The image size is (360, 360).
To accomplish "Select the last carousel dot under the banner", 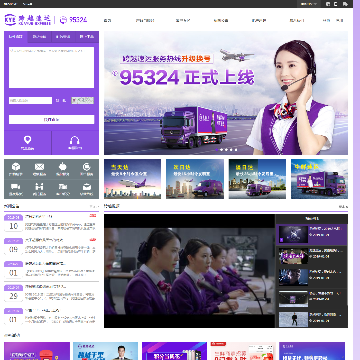I will point(236,150).
